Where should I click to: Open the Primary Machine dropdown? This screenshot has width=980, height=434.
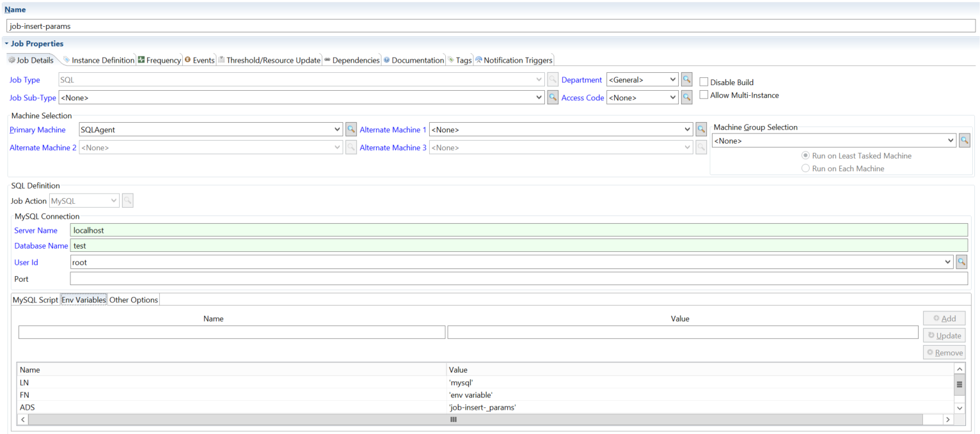tap(337, 130)
